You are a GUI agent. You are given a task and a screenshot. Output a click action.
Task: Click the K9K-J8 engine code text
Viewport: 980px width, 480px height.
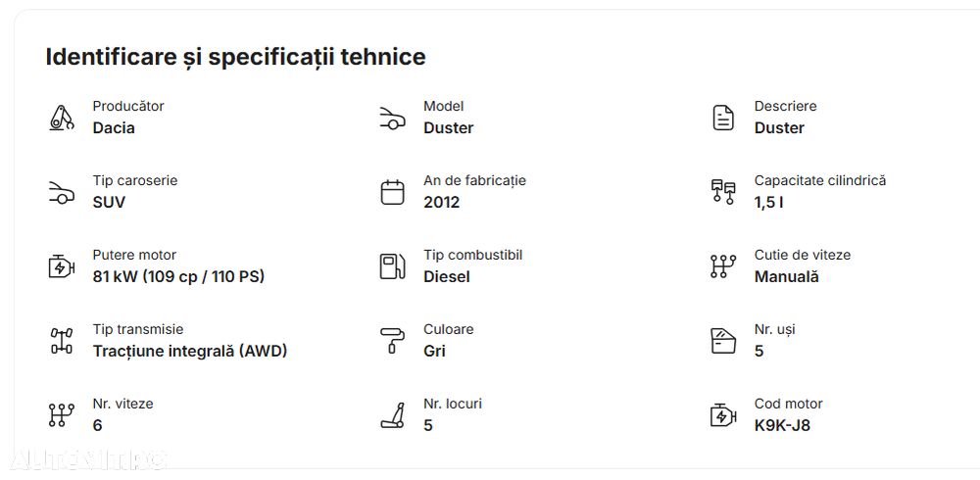tap(782, 426)
